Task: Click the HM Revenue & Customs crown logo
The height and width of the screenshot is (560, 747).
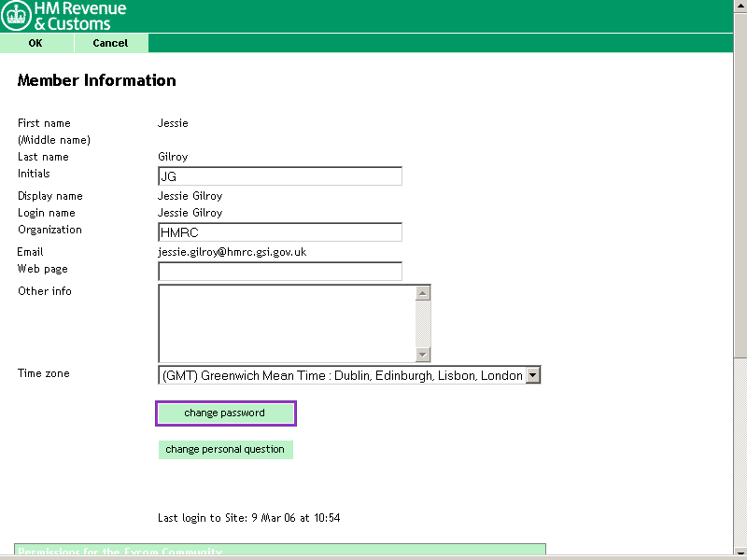Action: coord(16,16)
